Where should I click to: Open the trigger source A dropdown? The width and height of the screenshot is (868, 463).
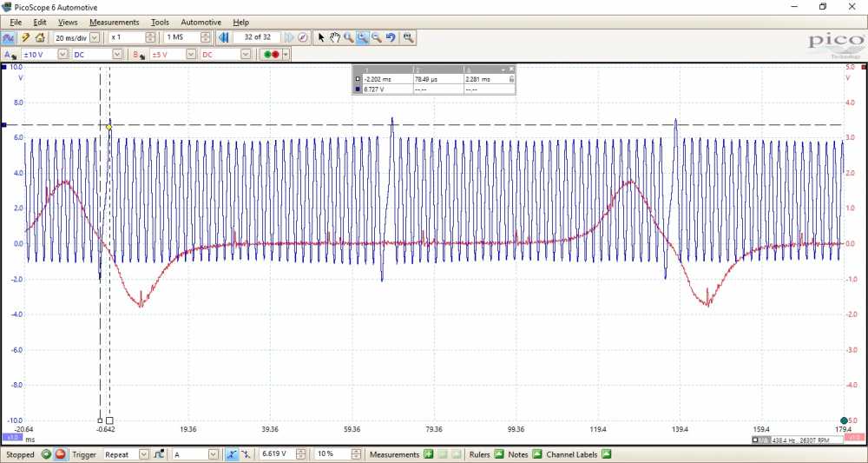[214, 454]
